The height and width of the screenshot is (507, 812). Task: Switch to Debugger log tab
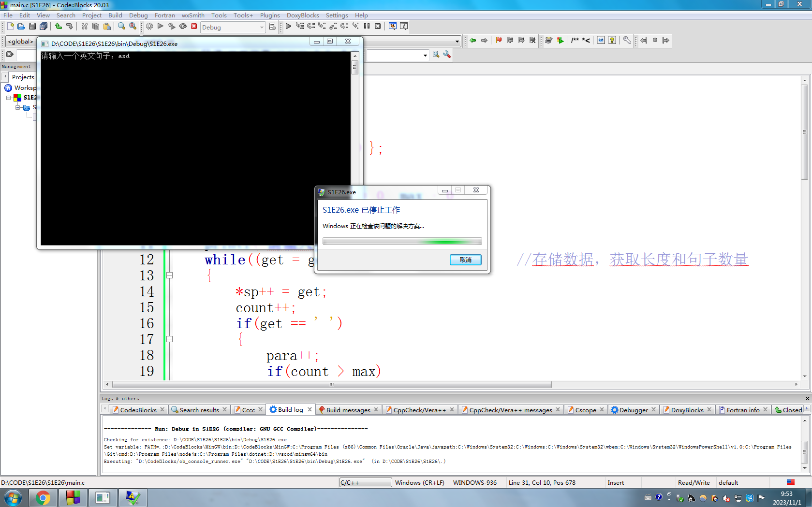634,410
